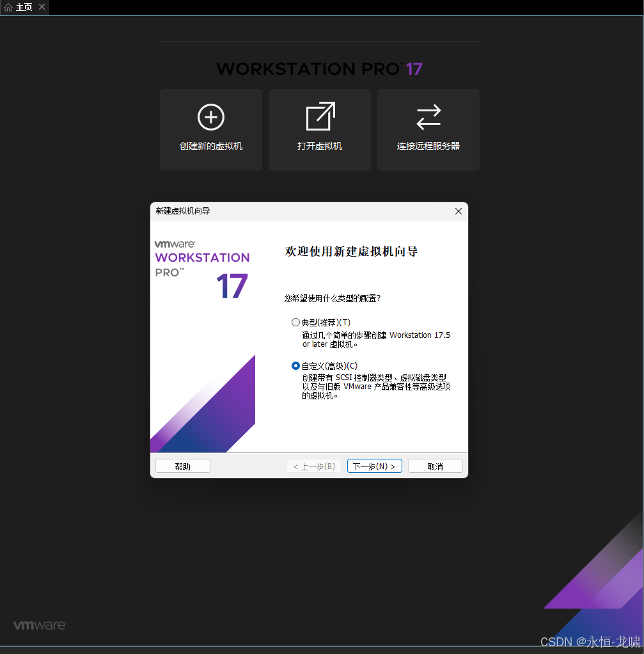Click the open virtual machine arrow icon
Image resolution: width=644 pixels, height=654 pixels.
(320, 116)
